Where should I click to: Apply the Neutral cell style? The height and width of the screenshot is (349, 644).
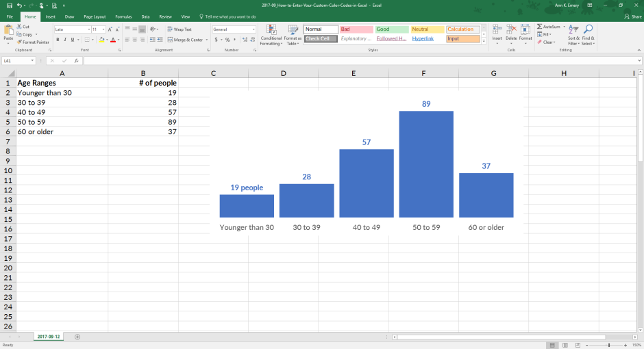[x=428, y=29]
